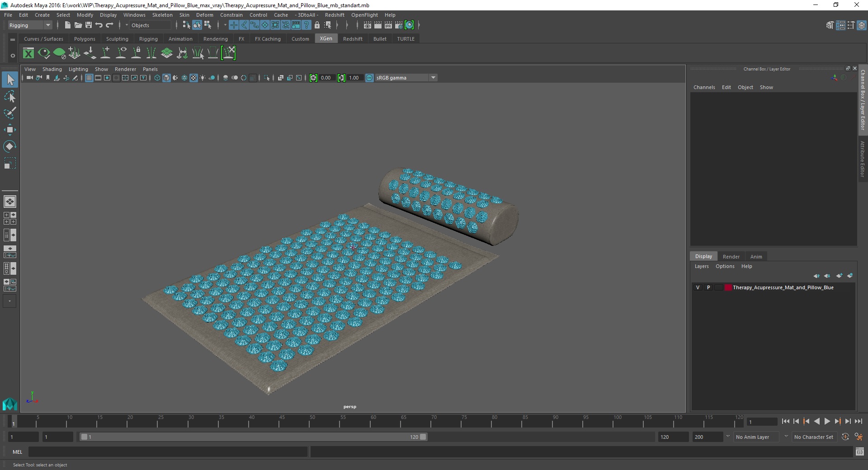Open the No Character Set dropdown
This screenshot has height=470, width=868.
(816, 437)
